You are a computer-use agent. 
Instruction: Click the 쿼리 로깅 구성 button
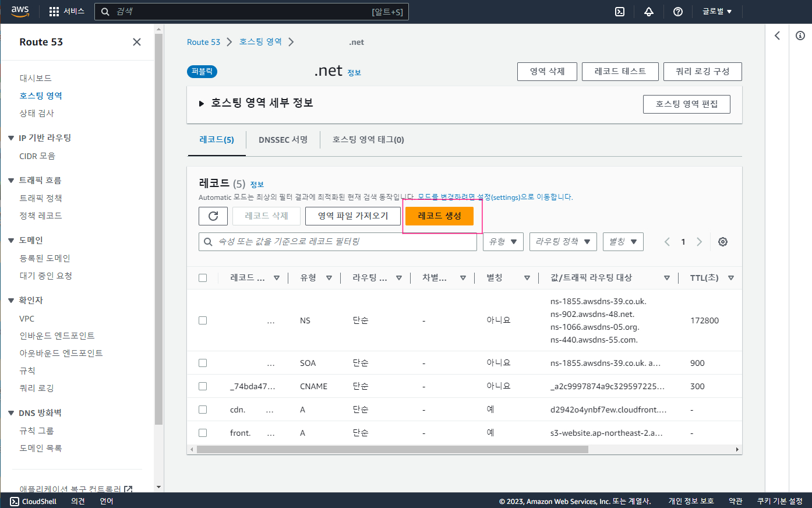point(702,72)
